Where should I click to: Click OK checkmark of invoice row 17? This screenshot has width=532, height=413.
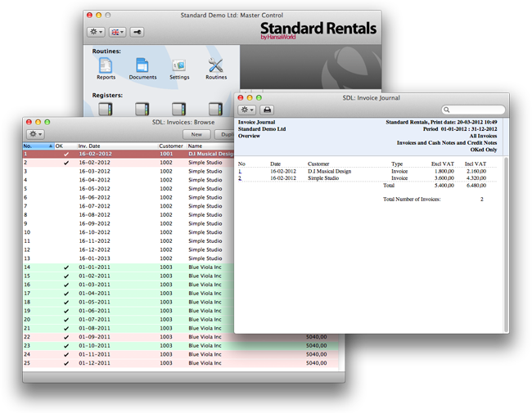point(66,294)
